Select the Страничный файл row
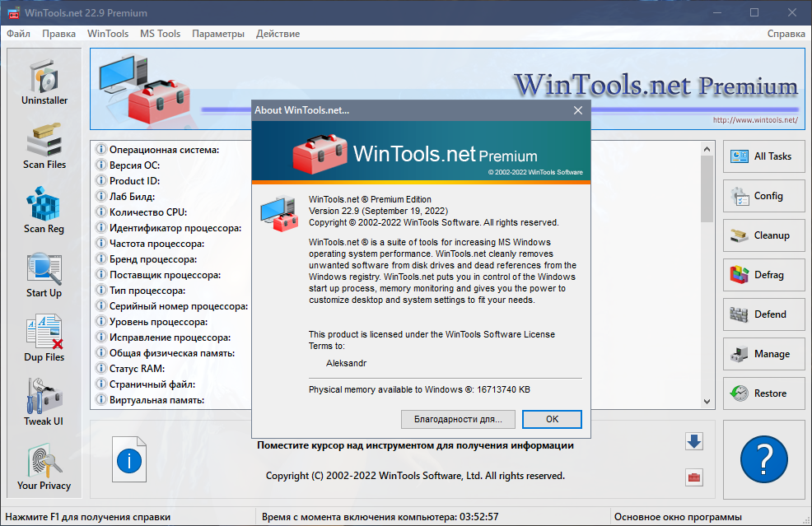812x526 pixels. (146, 384)
